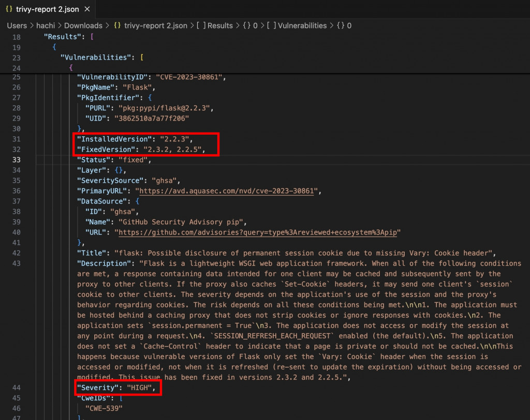The image size is (530, 420).
Task: Click "Flask" PkgName value
Action: 137,88
